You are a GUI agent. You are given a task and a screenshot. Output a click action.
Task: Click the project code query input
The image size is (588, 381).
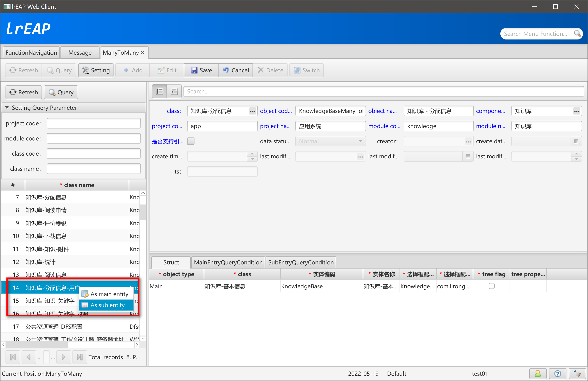coord(94,123)
